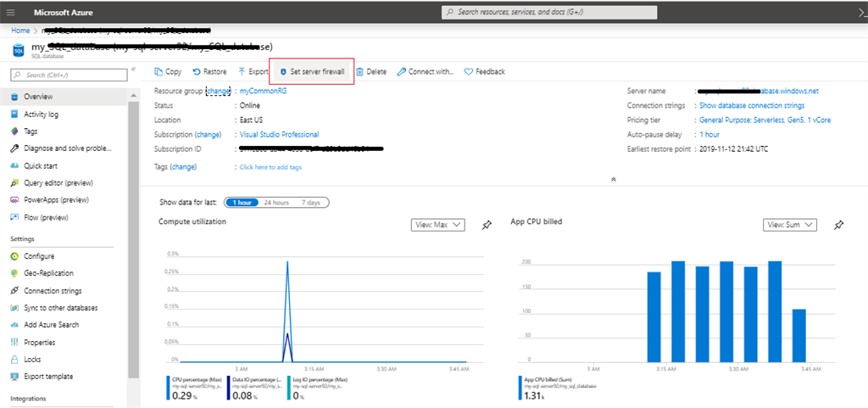
Task: Open Visual Studio Professional subscription link
Action: pos(279,135)
